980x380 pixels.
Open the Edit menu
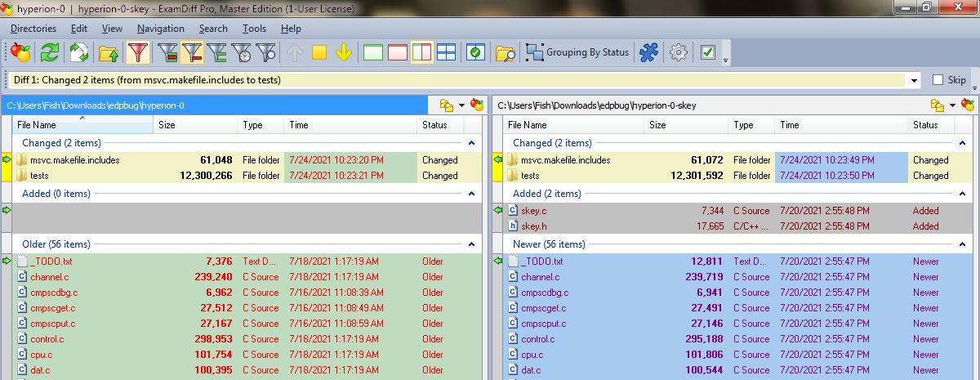click(79, 29)
